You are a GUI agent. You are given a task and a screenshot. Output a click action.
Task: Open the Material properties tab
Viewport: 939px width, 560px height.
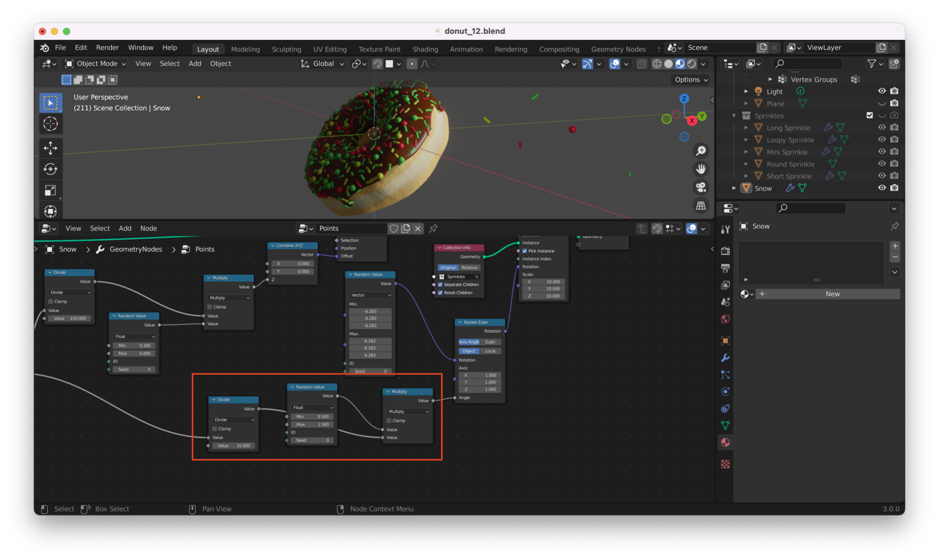click(725, 443)
